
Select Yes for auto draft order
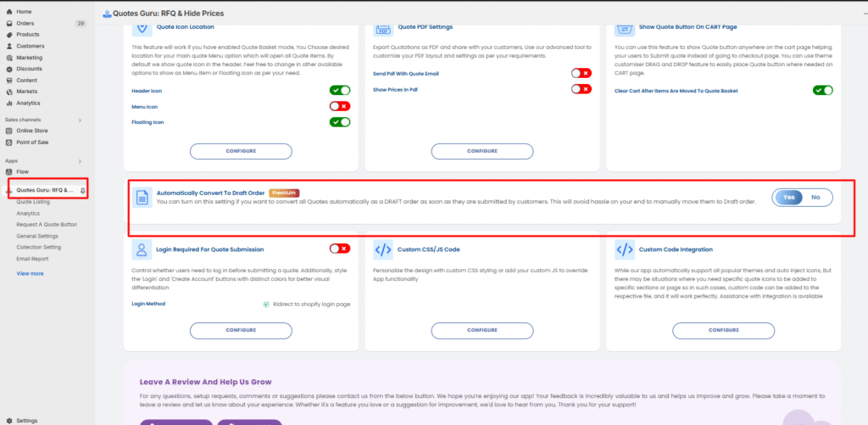(x=789, y=198)
